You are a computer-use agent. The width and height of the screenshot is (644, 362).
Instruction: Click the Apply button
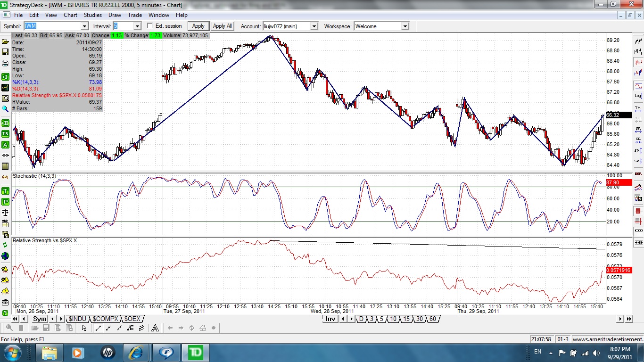(198, 26)
